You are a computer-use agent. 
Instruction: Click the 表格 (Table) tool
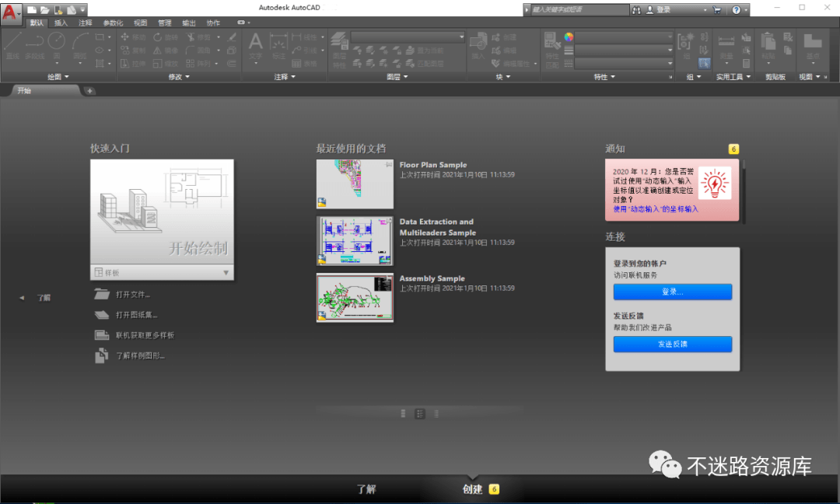(x=304, y=64)
